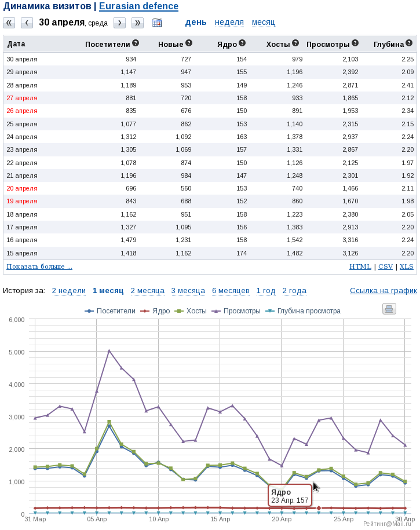Expand table with Показать больше link
420x530 pixels.
pos(39,266)
